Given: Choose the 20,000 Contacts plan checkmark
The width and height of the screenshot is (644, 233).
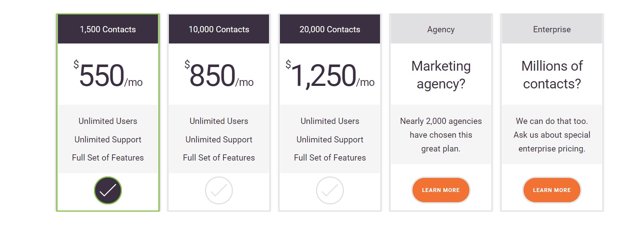Looking at the screenshot, I should click(x=330, y=190).
